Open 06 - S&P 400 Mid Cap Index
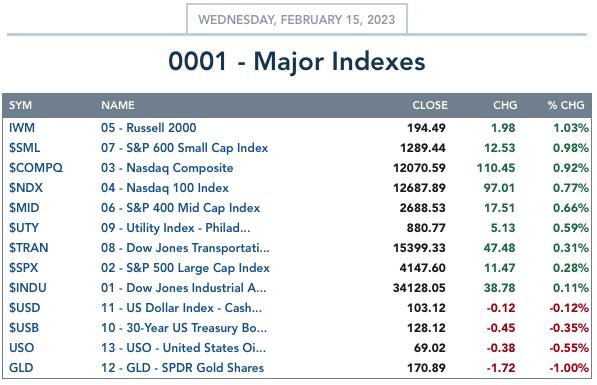Viewport: 597px width, 385px height. [180, 208]
